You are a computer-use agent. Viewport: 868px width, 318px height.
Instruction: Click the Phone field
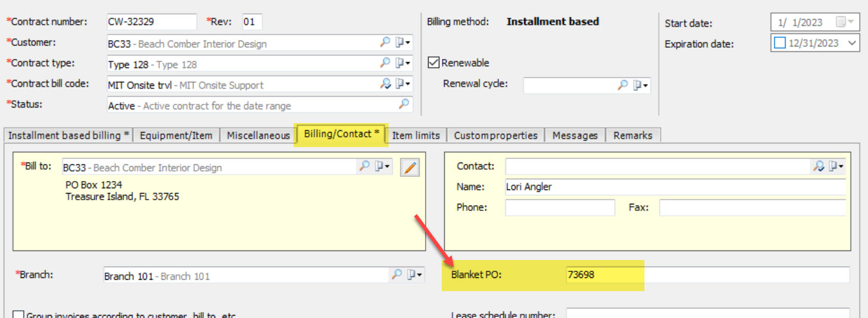tap(560, 207)
